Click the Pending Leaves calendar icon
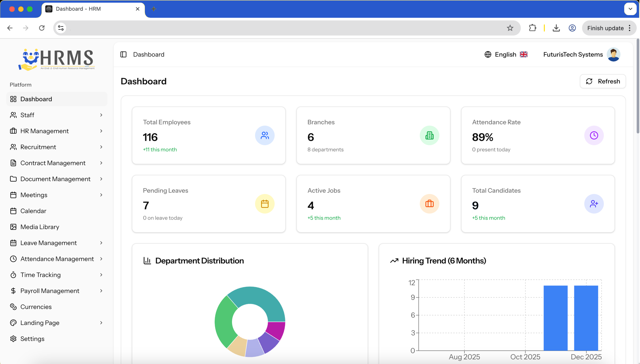The height and width of the screenshot is (364, 640). [265, 204]
